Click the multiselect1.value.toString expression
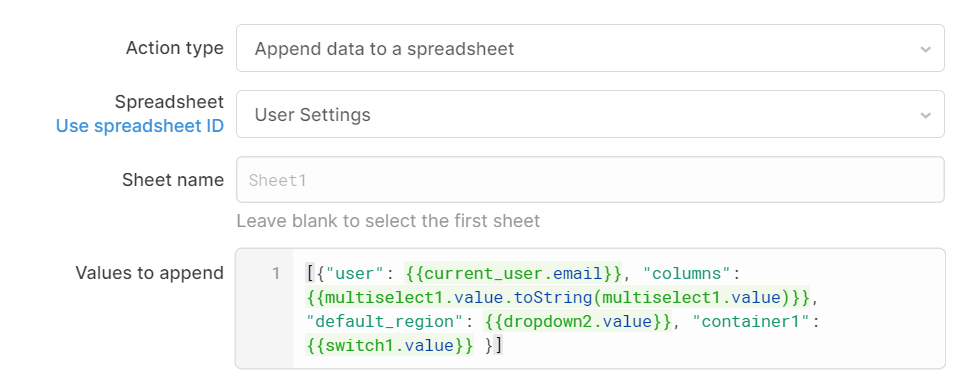Viewport: 965px width, 389px height. (558, 297)
